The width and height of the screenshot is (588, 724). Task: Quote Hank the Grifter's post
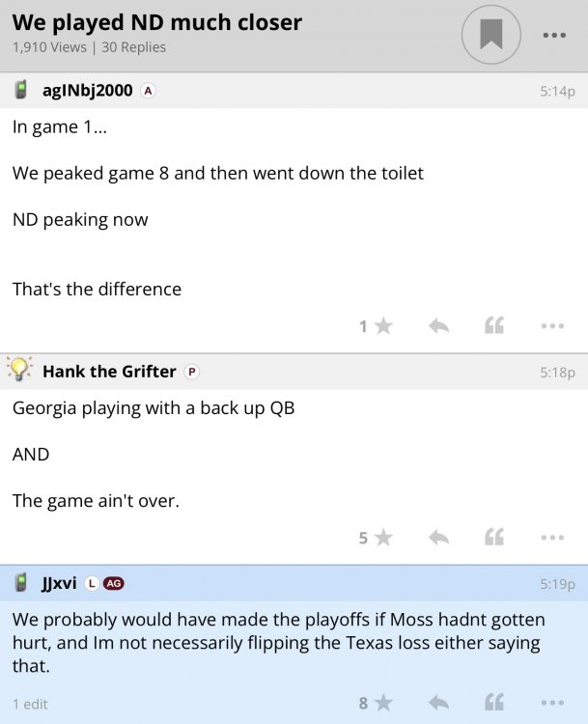click(x=494, y=538)
